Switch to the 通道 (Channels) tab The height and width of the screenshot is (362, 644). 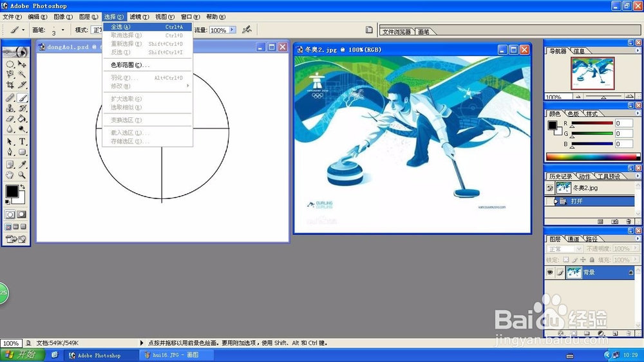[x=573, y=239]
